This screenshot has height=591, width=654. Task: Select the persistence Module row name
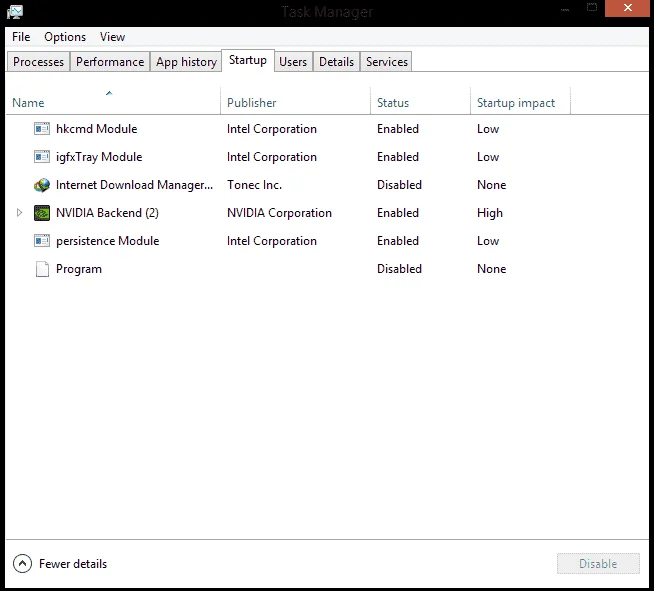click(x=108, y=241)
